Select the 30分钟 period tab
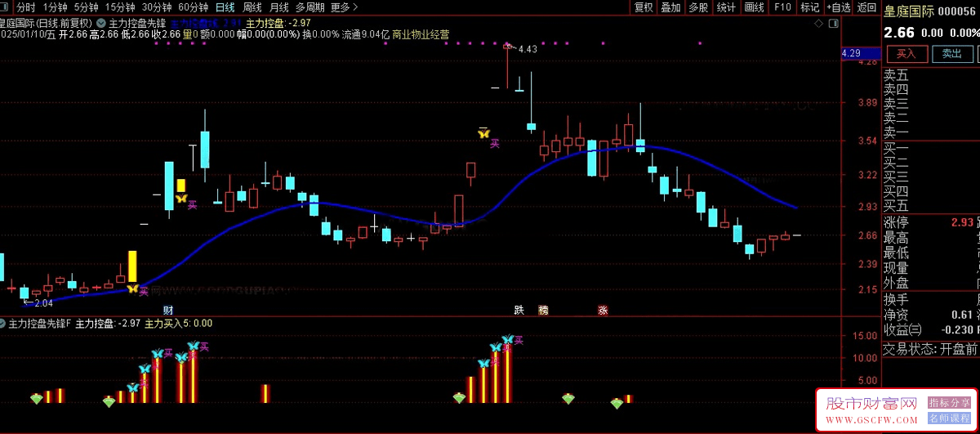The image size is (980, 434). coord(157,7)
